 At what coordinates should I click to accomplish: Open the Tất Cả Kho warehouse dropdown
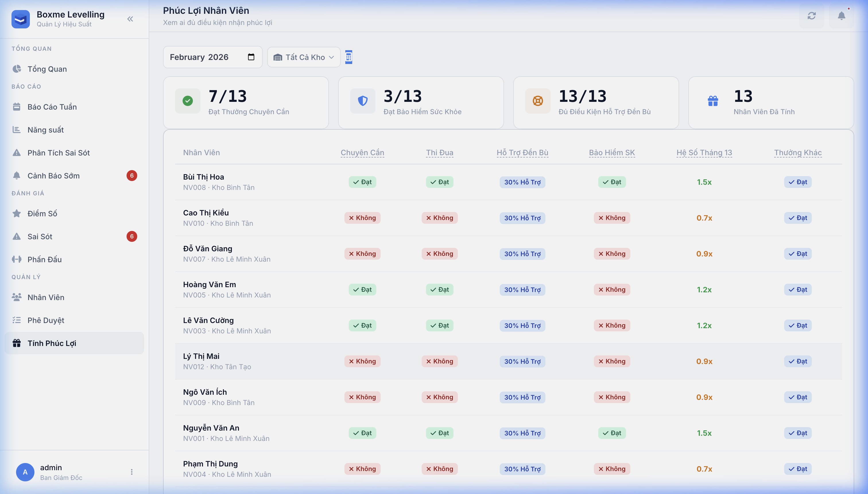pyautogui.click(x=304, y=57)
